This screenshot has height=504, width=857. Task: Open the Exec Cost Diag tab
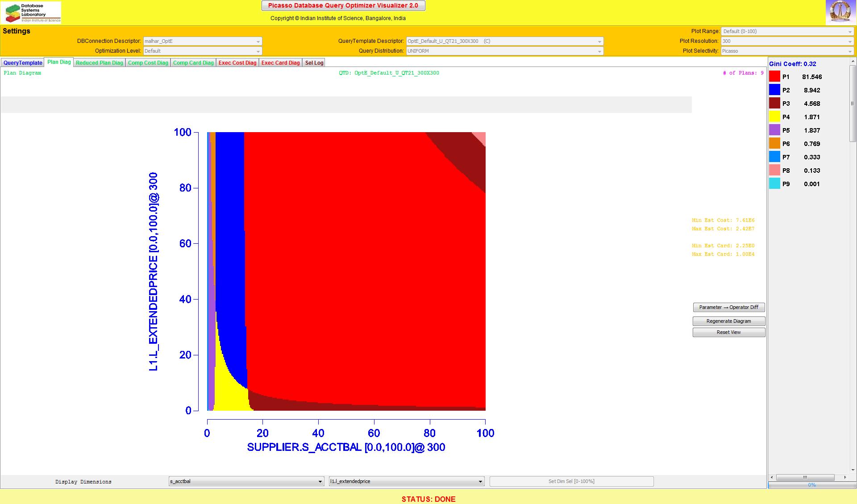pyautogui.click(x=237, y=63)
